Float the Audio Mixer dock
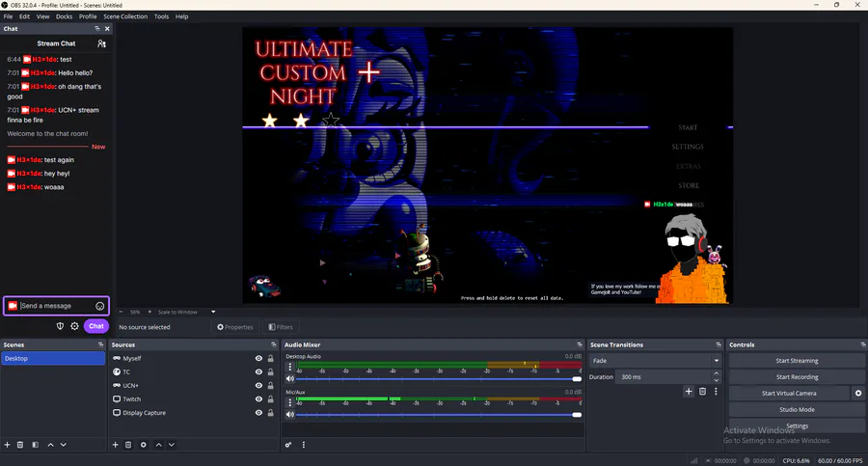The image size is (868, 466). click(x=580, y=344)
